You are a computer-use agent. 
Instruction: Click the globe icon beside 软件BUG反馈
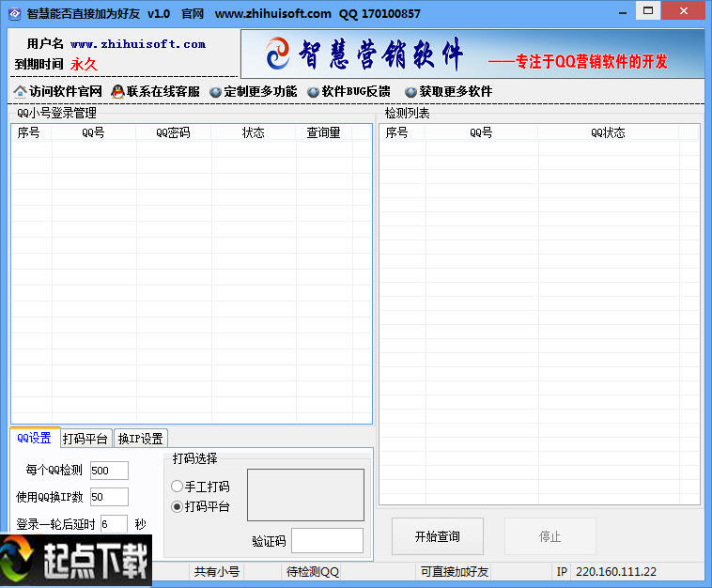pyautogui.click(x=314, y=92)
